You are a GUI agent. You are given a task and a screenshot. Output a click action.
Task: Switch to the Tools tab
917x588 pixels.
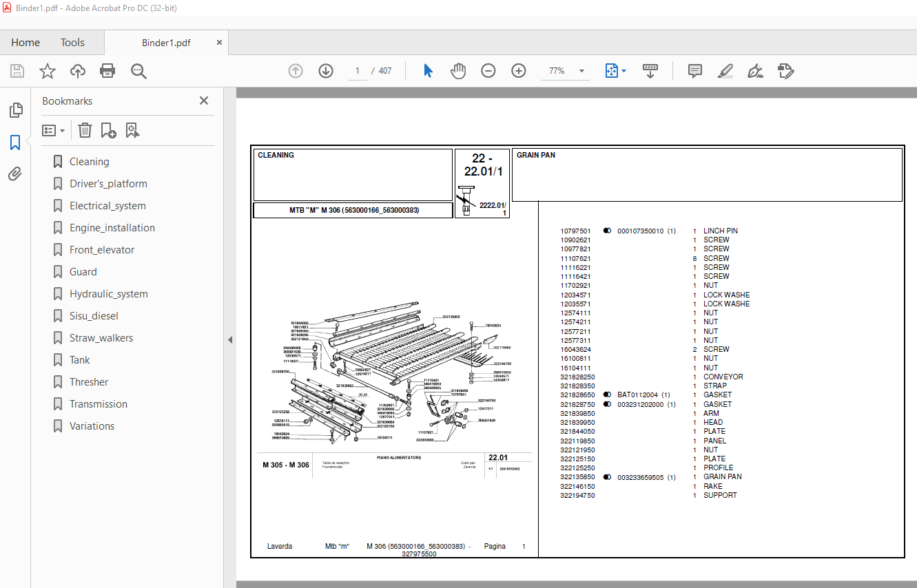tap(72, 43)
